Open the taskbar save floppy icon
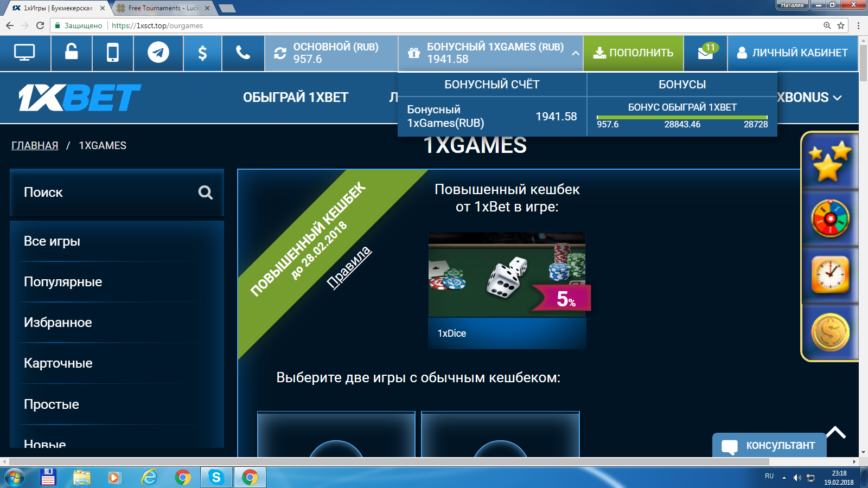868x488 pixels. pos(48,477)
